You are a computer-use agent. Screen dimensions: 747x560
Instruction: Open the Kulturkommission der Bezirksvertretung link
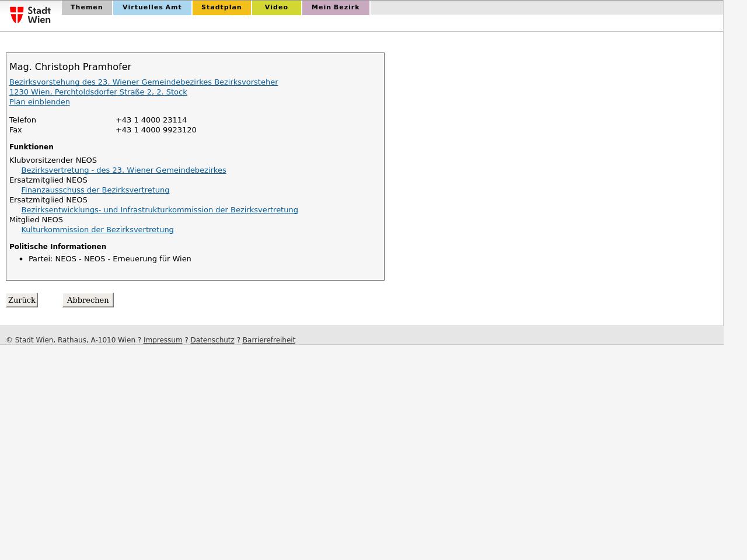click(x=97, y=230)
